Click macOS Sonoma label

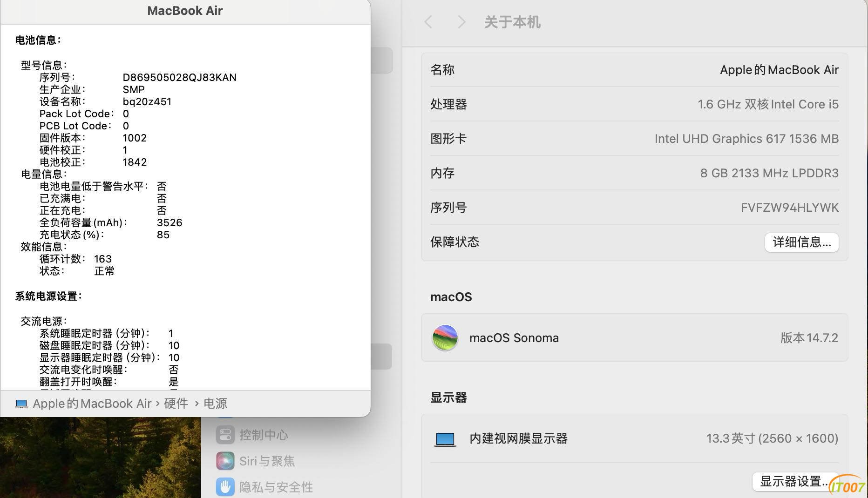pos(514,338)
